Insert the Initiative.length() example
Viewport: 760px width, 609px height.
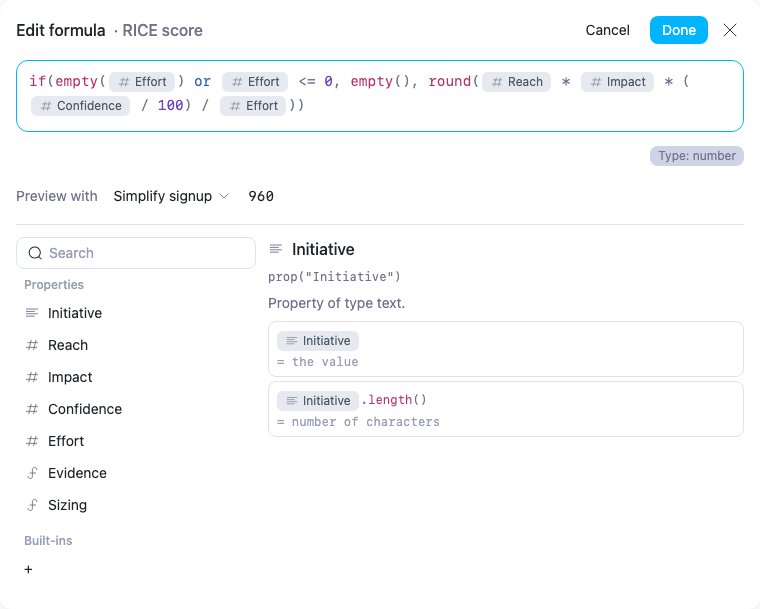(506, 409)
